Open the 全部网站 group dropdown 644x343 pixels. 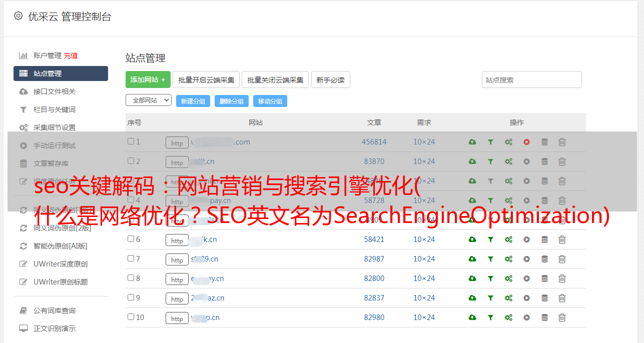[148, 100]
